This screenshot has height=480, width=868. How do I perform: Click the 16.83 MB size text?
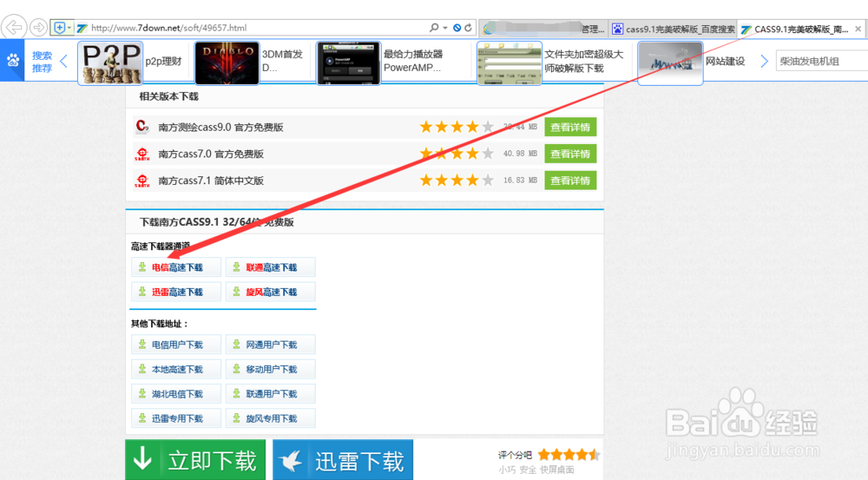tap(520, 181)
